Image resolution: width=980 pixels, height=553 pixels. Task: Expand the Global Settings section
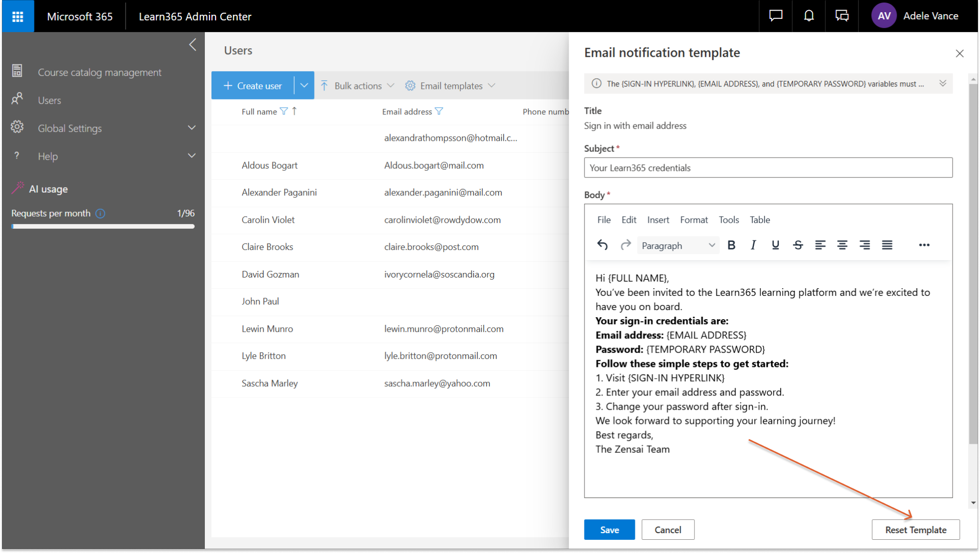click(x=192, y=128)
